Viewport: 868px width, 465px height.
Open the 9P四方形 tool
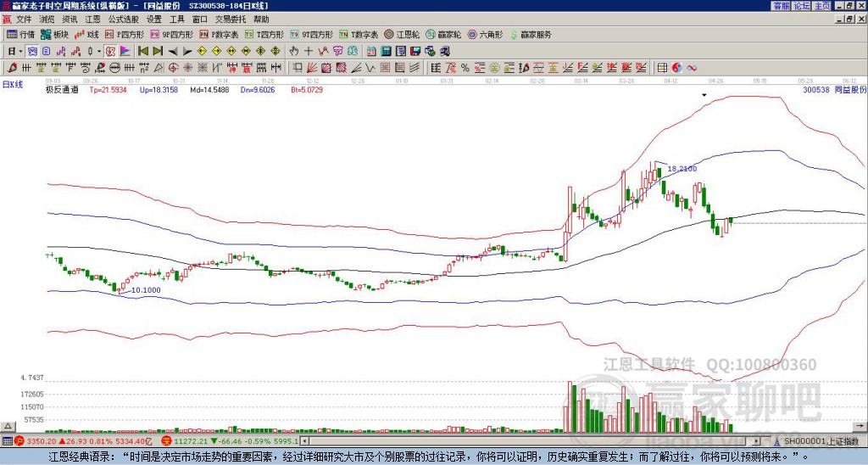pos(171,34)
